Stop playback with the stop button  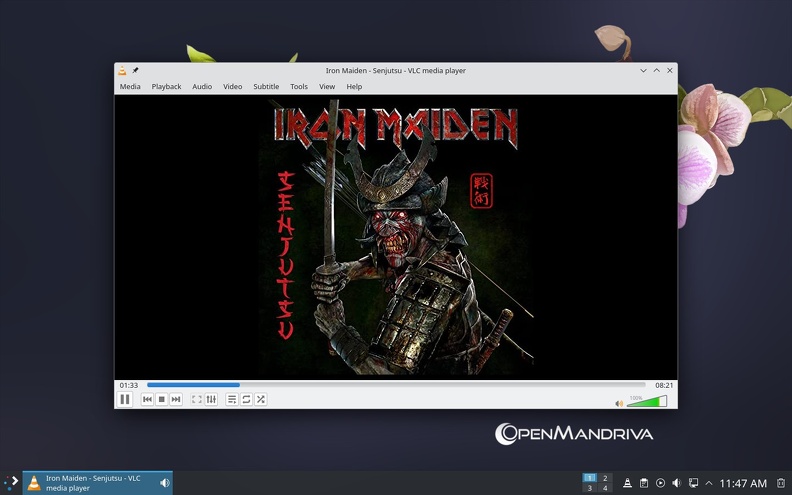coord(162,400)
